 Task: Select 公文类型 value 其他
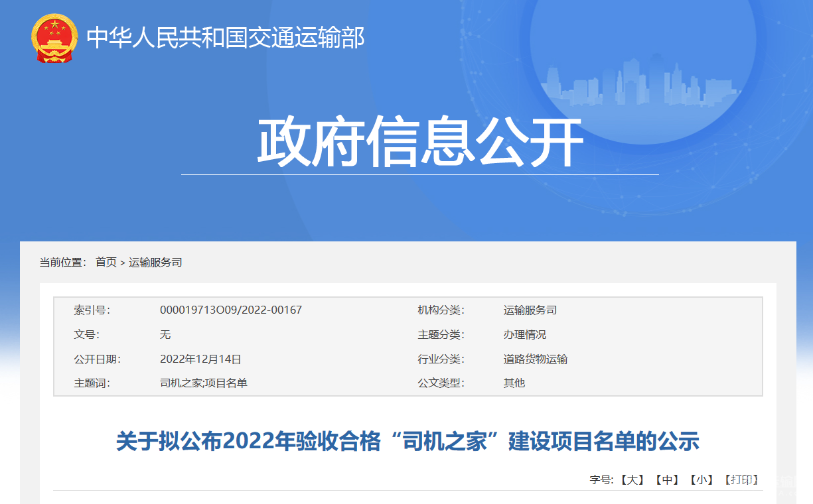click(514, 383)
